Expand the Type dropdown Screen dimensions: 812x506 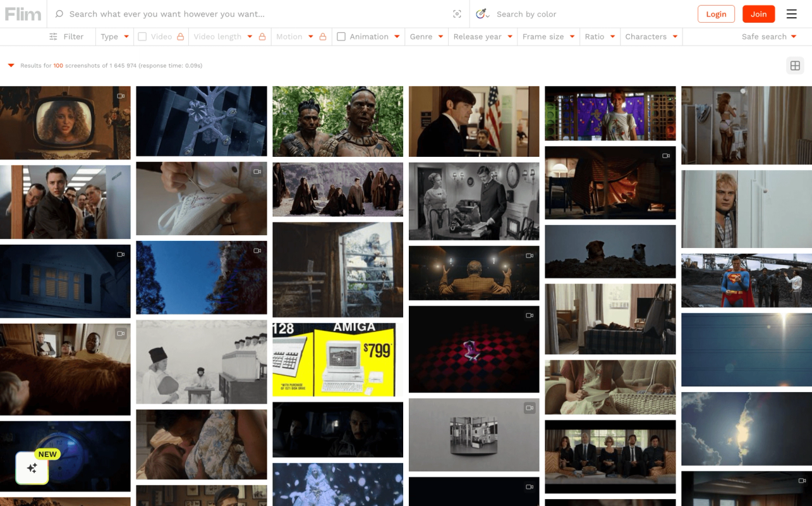tap(115, 37)
